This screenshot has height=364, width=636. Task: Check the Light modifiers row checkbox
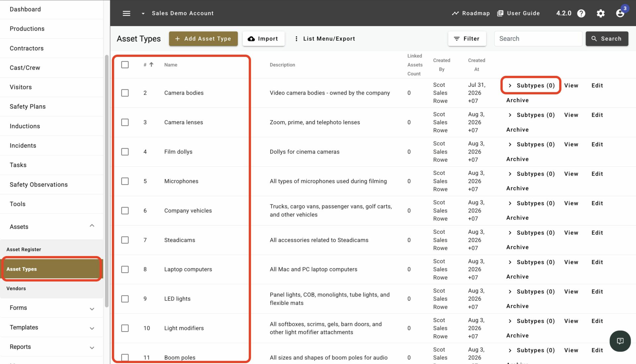tap(125, 328)
